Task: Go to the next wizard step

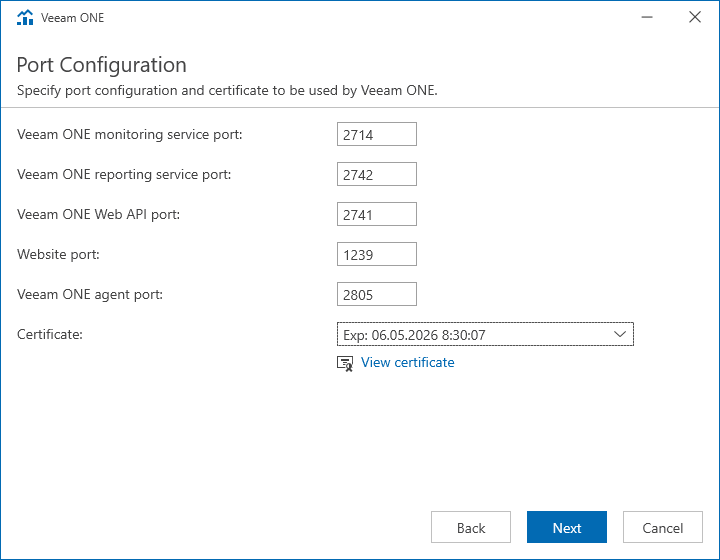Action: pos(567,527)
